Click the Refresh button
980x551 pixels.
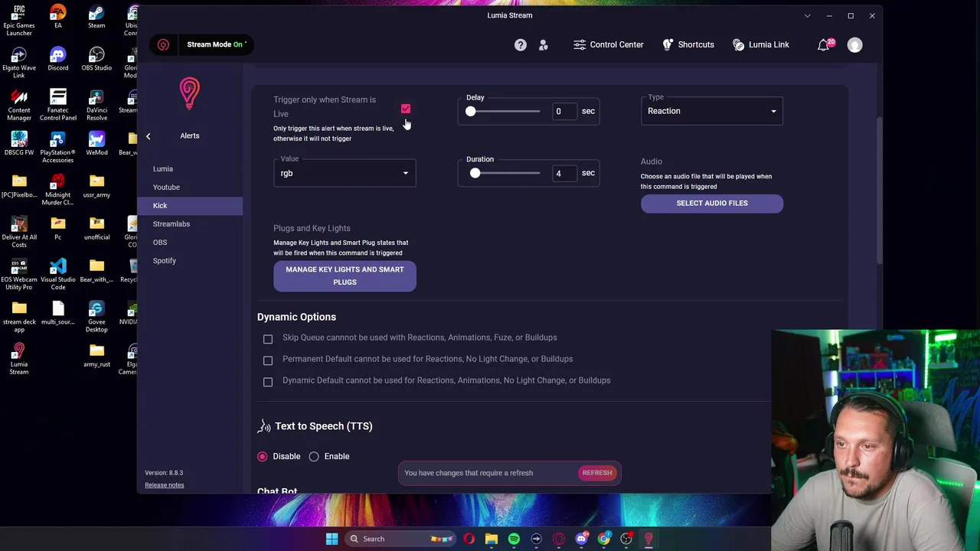[597, 473]
